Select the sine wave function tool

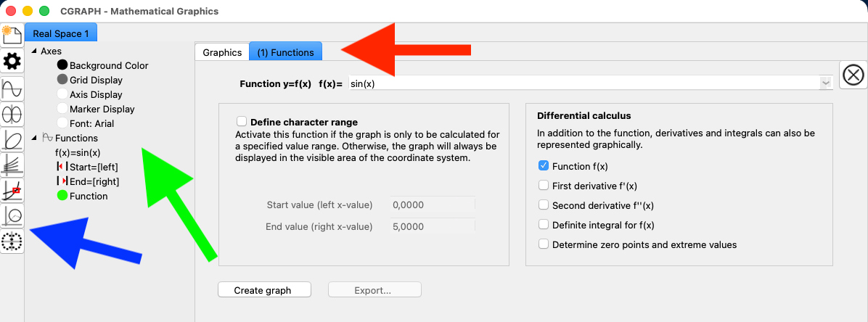12,88
